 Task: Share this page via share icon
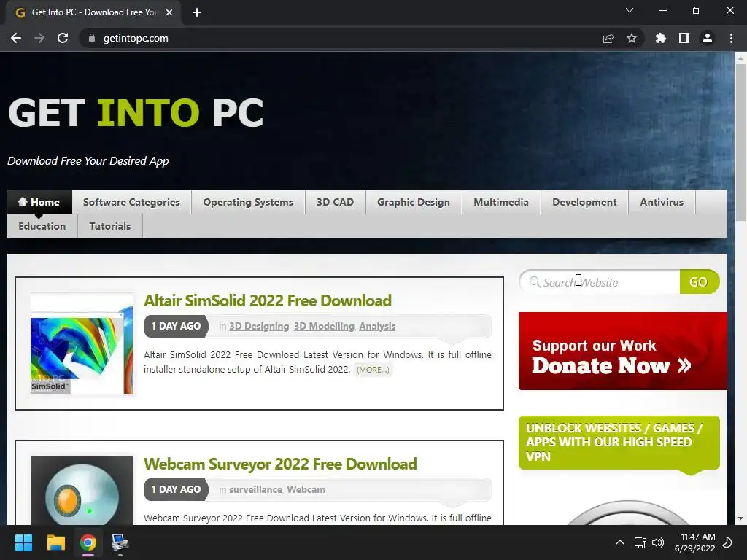tap(608, 38)
